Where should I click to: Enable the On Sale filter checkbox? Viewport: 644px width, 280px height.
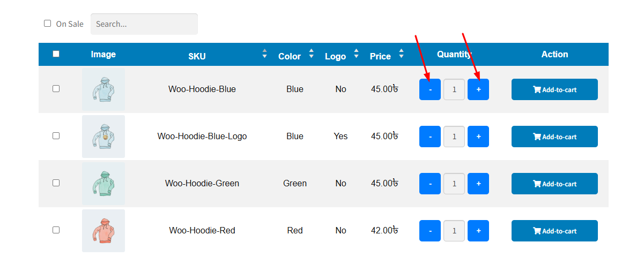[x=47, y=24]
